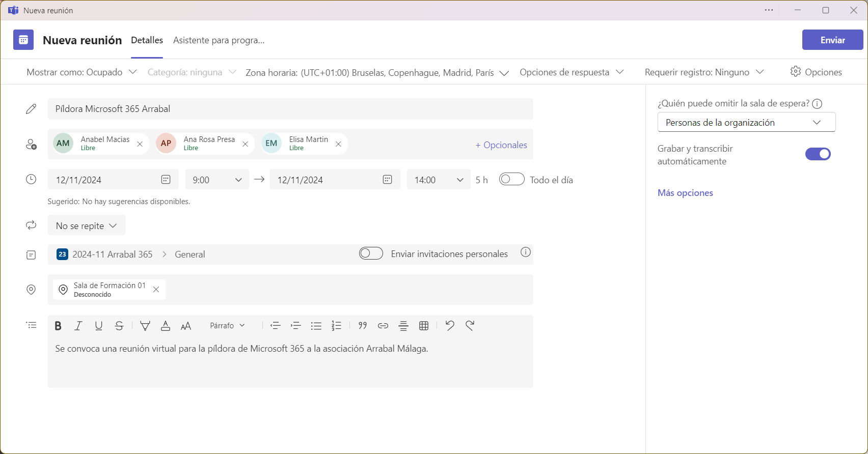Remove Anabel Macias from attendees
This screenshot has height=454, width=868.
click(x=140, y=144)
